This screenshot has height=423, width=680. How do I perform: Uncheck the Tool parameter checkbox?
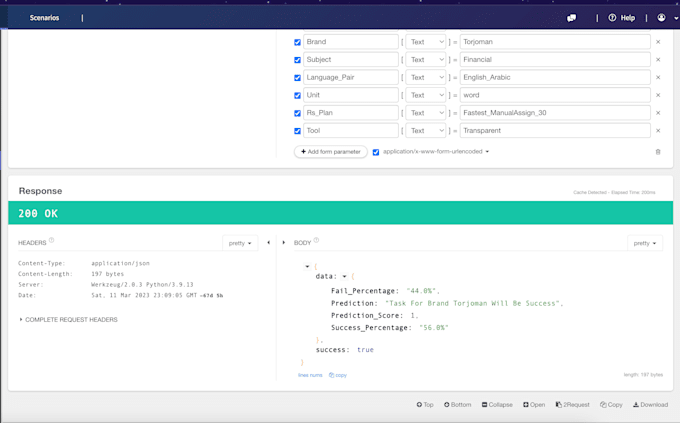tap(298, 131)
